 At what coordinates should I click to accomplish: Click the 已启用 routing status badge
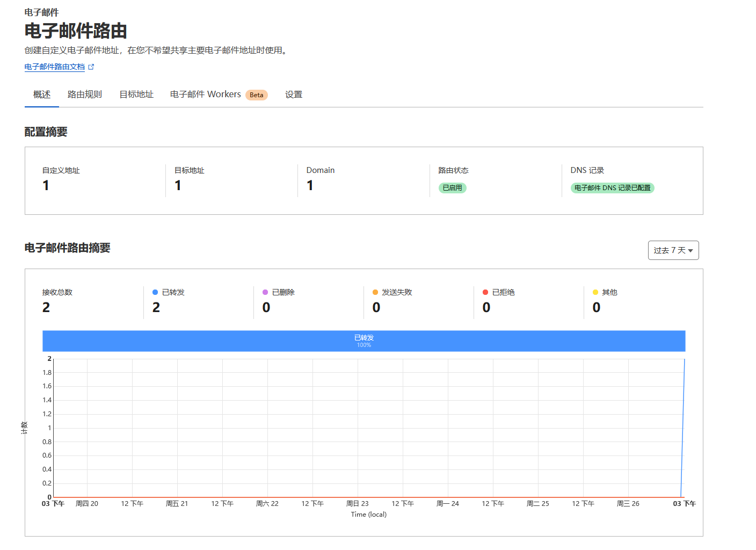[453, 188]
